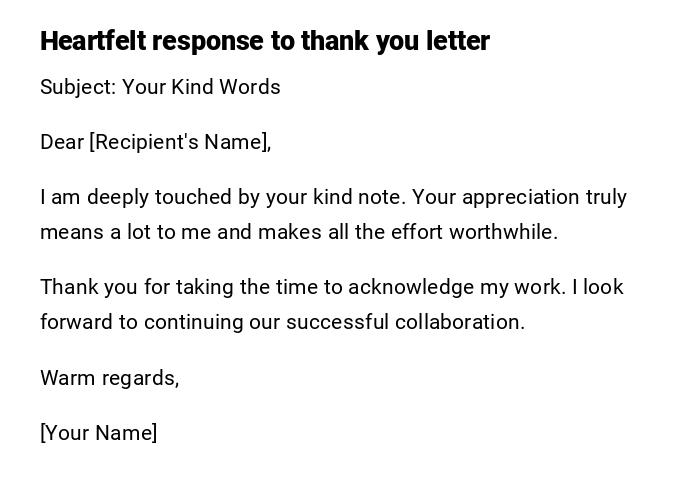700x495 pixels.
Task: Click the word 'Dear' in the greeting
Action: pos(62,142)
